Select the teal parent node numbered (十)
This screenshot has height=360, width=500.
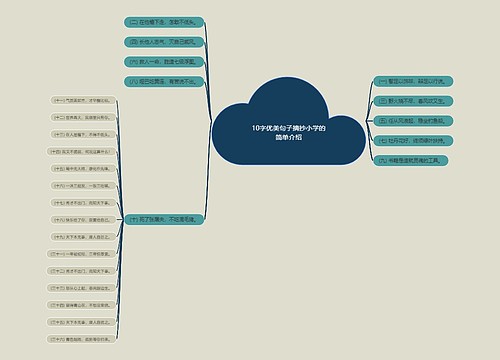pos(164,220)
